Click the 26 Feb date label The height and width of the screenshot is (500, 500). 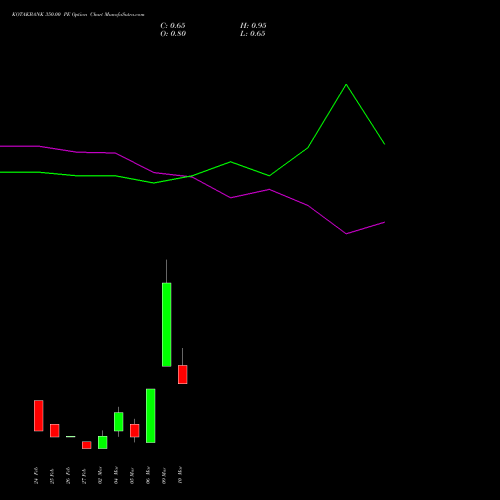[x=68, y=475]
